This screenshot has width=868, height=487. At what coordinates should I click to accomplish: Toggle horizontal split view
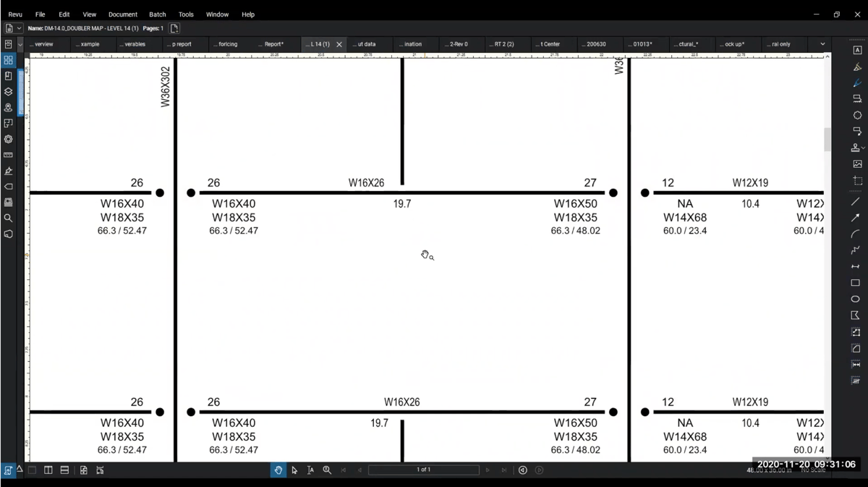pos(64,470)
